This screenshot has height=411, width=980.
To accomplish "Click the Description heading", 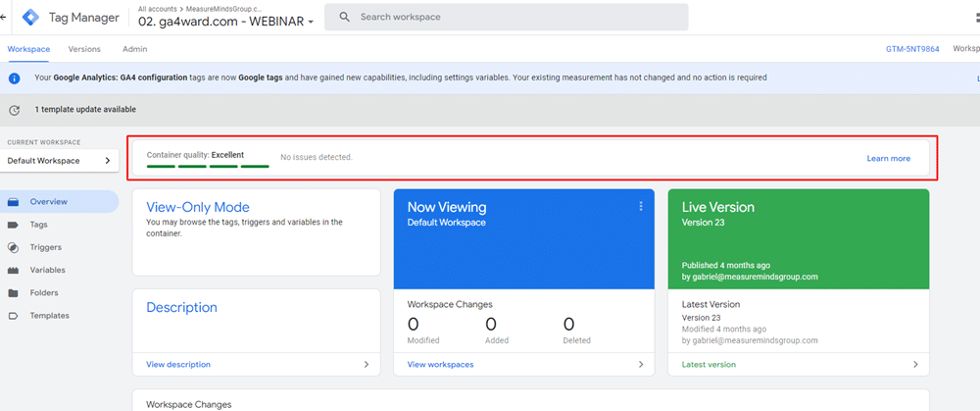I will pos(181,307).
